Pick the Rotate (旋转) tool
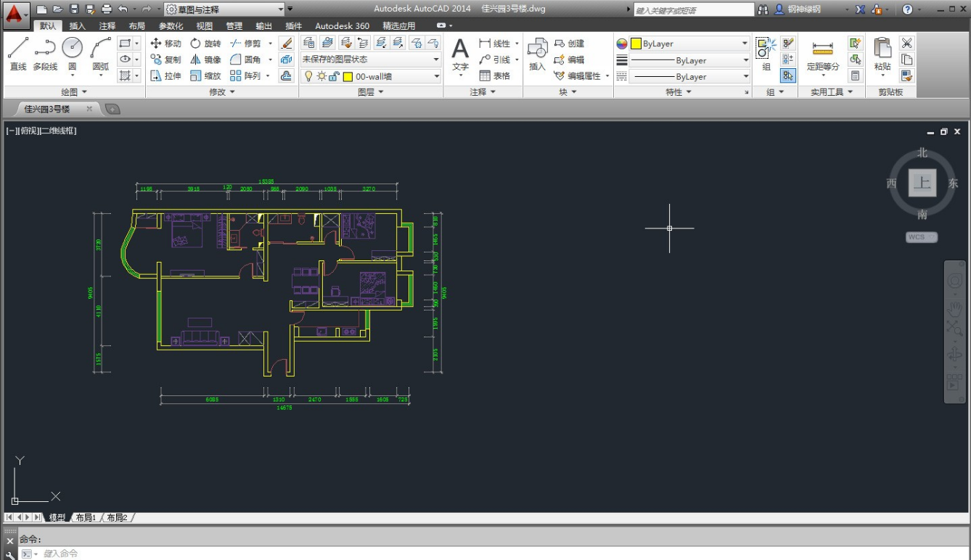The height and width of the screenshot is (560, 971). click(x=205, y=44)
